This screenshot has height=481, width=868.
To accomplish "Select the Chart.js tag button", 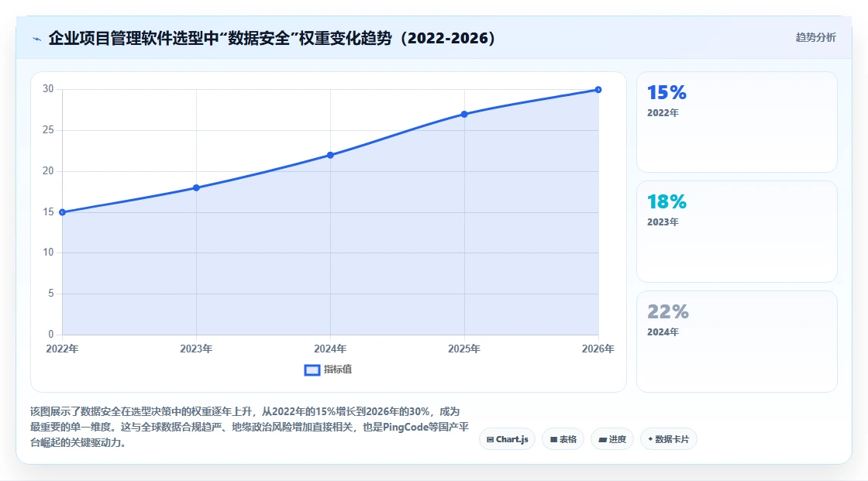I will click(x=507, y=439).
